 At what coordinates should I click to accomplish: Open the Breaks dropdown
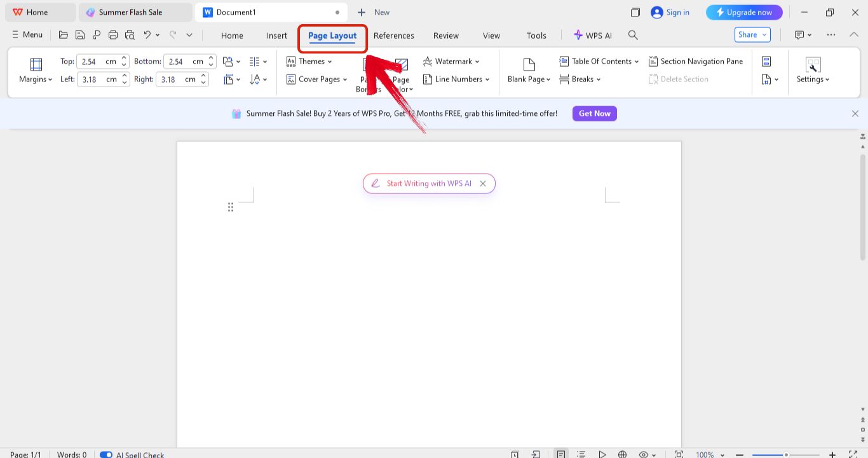(x=580, y=79)
